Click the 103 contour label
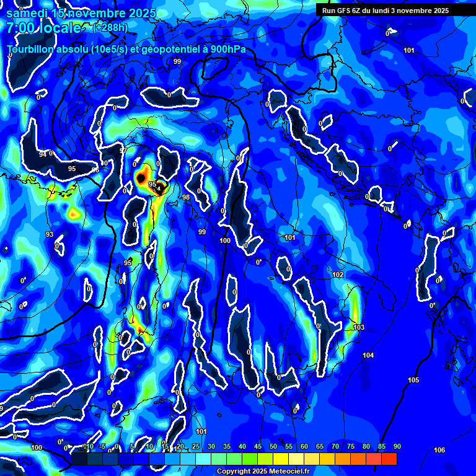Image resolution: width=476 pixels, height=476 pixels. pos(359,327)
